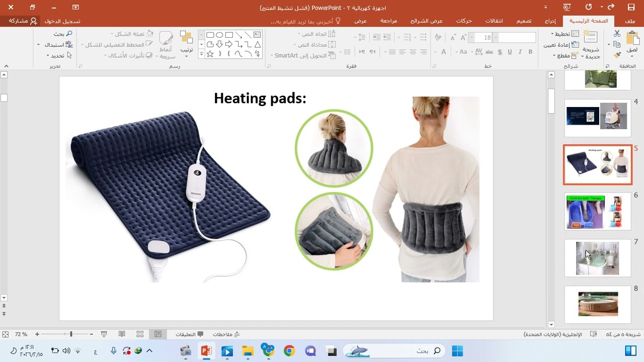Image resolution: width=644 pixels, height=362 pixels.
Task: Open Replace (استبدال) dropdown arrow
Action: tap(39, 45)
